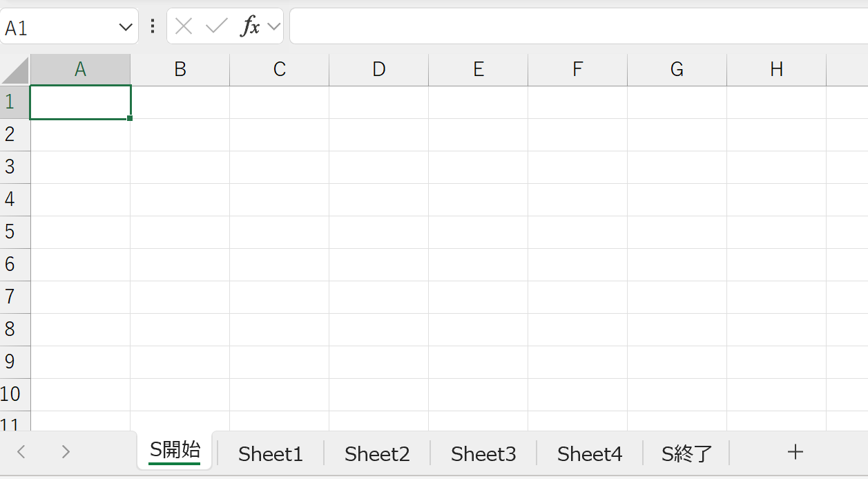Select row 2 header
This screenshot has width=868, height=479.
click(15, 135)
